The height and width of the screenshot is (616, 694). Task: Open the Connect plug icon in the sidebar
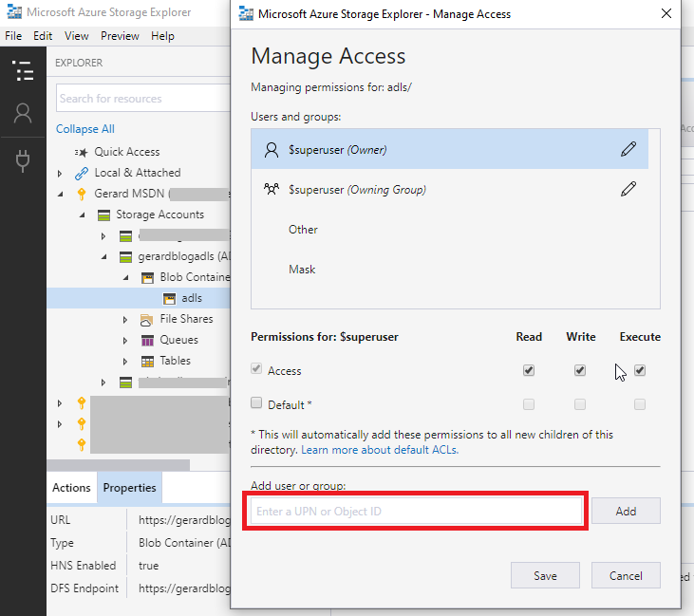pos(23,160)
